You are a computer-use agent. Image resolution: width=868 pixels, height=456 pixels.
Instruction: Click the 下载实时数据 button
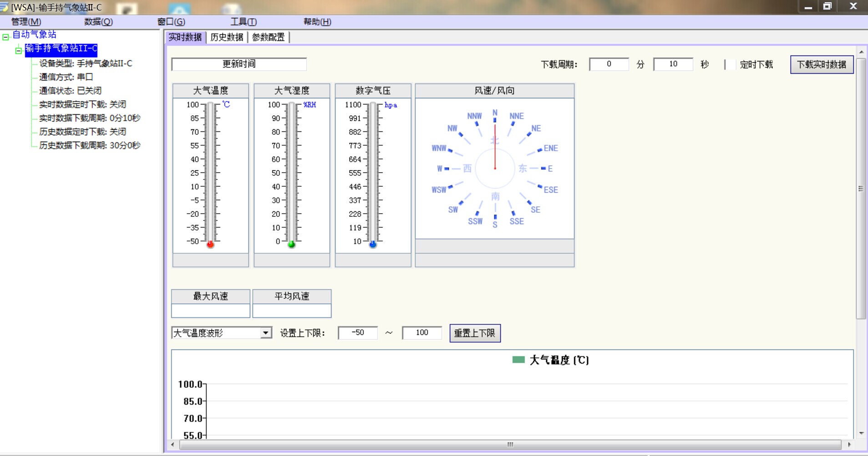[x=822, y=64]
